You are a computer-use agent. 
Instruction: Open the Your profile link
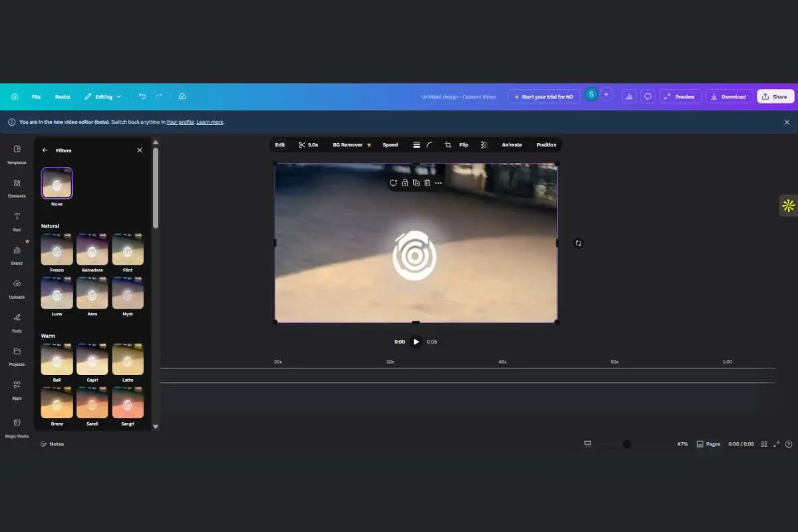pos(180,122)
